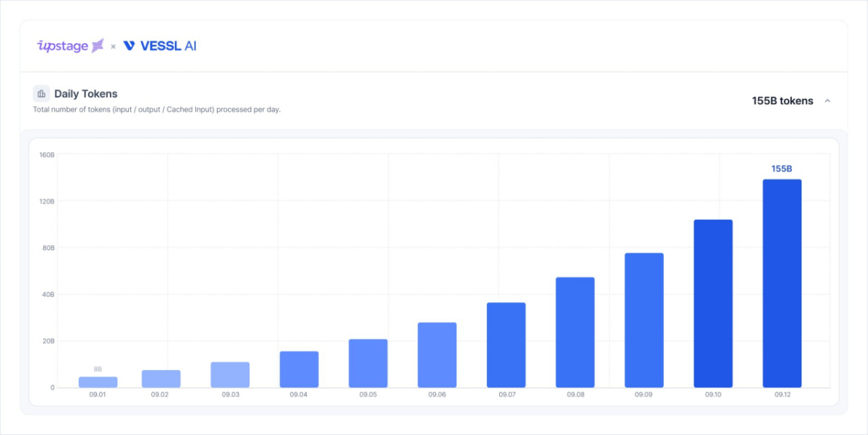
Task: Click the "09.12" x-axis date label
Action: pyautogui.click(x=783, y=395)
